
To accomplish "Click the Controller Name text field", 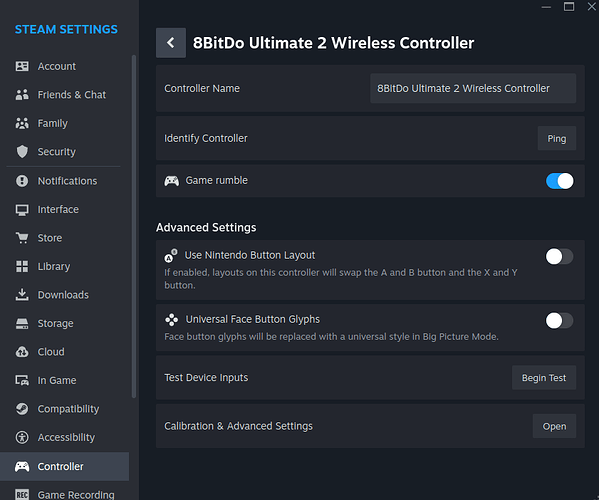I will click(473, 88).
